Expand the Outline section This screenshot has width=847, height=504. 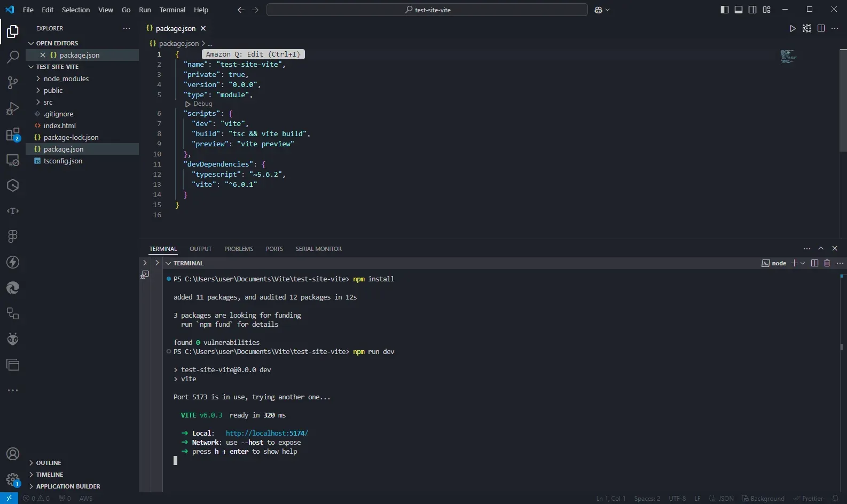(x=49, y=463)
